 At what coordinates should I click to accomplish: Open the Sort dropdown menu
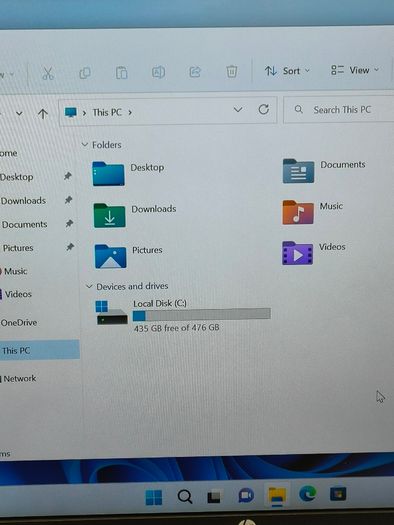[x=287, y=71]
